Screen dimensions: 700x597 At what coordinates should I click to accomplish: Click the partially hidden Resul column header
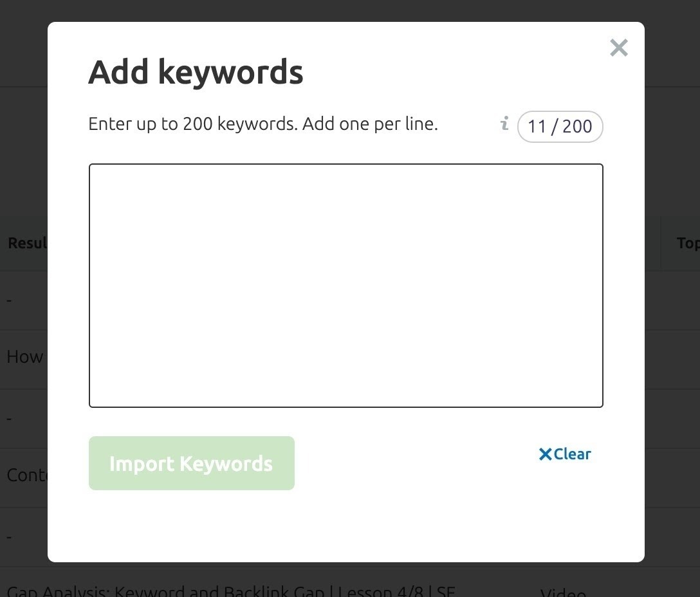click(x=26, y=243)
